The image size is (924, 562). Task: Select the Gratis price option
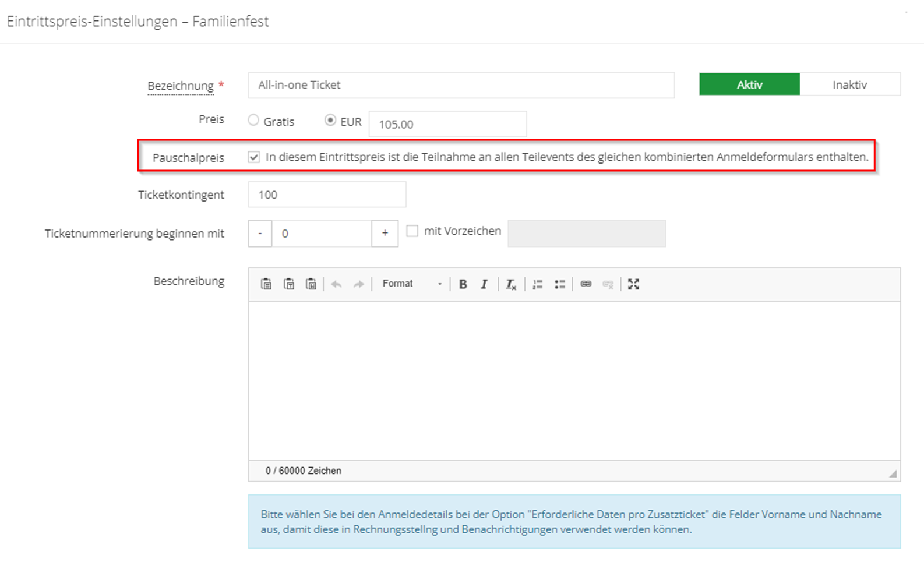(253, 121)
